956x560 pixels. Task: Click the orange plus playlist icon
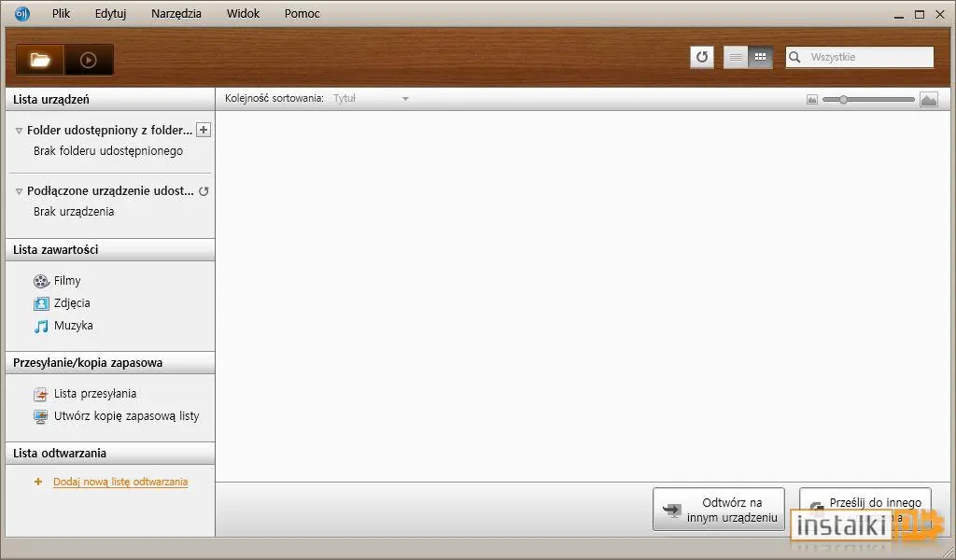tap(38, 482)
